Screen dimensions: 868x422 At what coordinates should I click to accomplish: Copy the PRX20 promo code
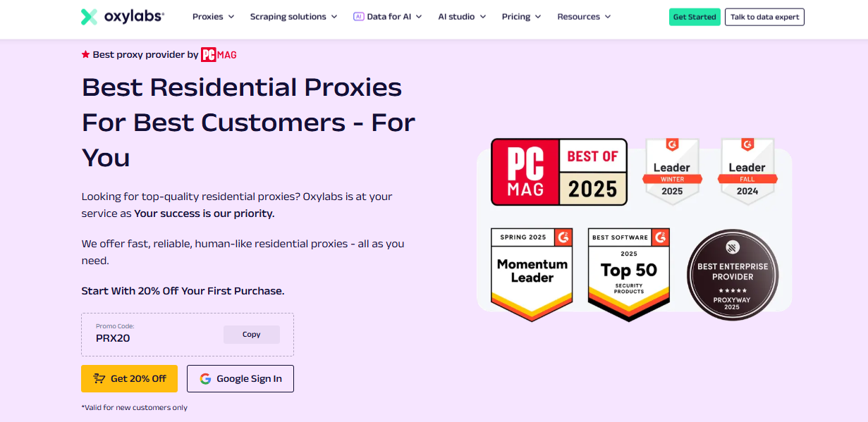tap(252, 335)
